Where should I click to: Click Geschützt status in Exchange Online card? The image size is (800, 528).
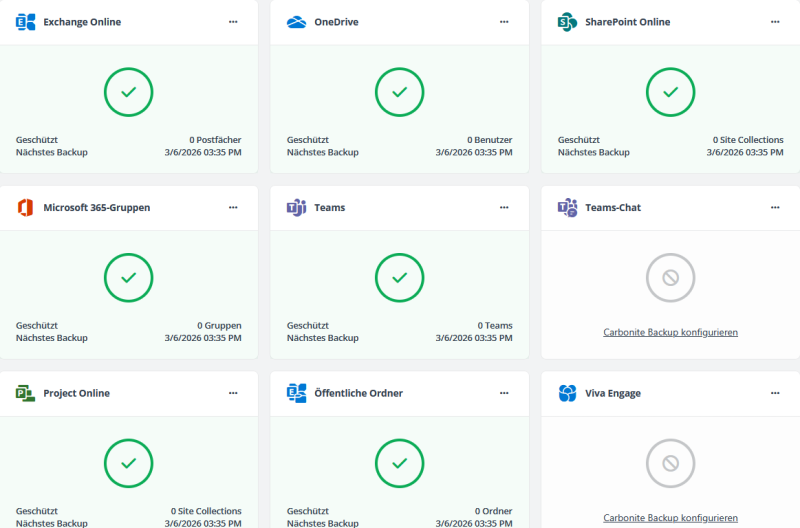click(37, 140)
